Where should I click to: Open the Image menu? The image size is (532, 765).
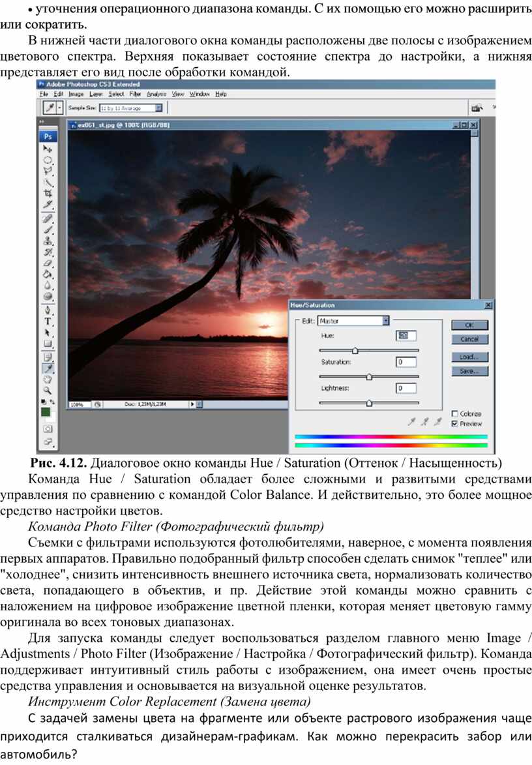pyautogui.click(x=76, y=94)
